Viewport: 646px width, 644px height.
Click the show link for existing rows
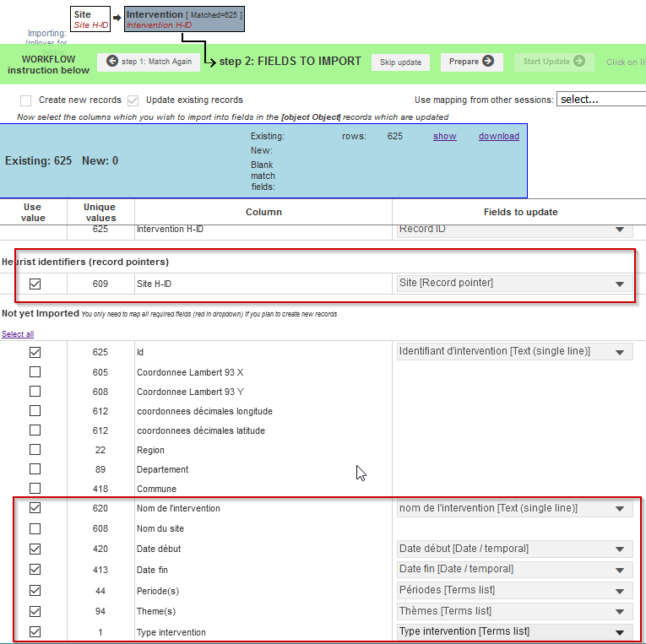pos(444,136)
